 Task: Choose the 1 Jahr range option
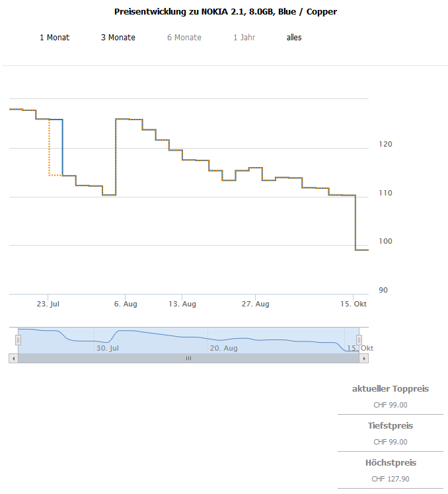244,38
